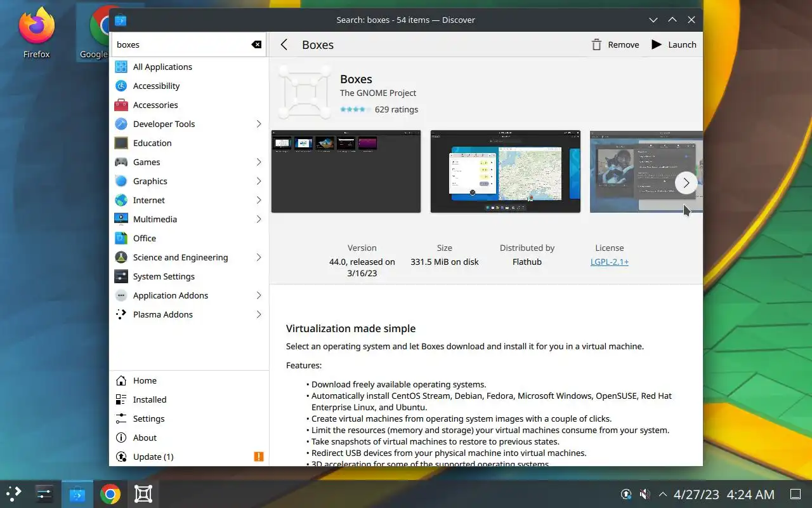Expand Plasma Addons subcategories arrow

pos(259,314)
